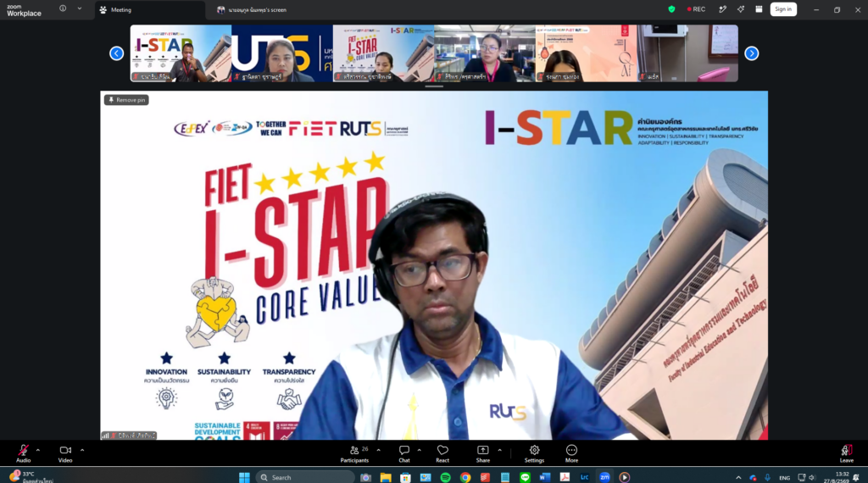The height and width of the screenshot is (483, 868).
Task: Select last thumbnail showing empty room
Action: point(687,53)
